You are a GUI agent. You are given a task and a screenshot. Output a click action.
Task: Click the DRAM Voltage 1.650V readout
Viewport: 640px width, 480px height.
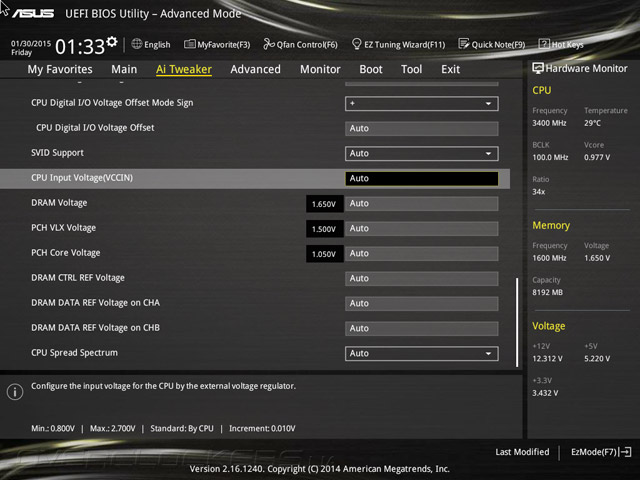(324, 204)
